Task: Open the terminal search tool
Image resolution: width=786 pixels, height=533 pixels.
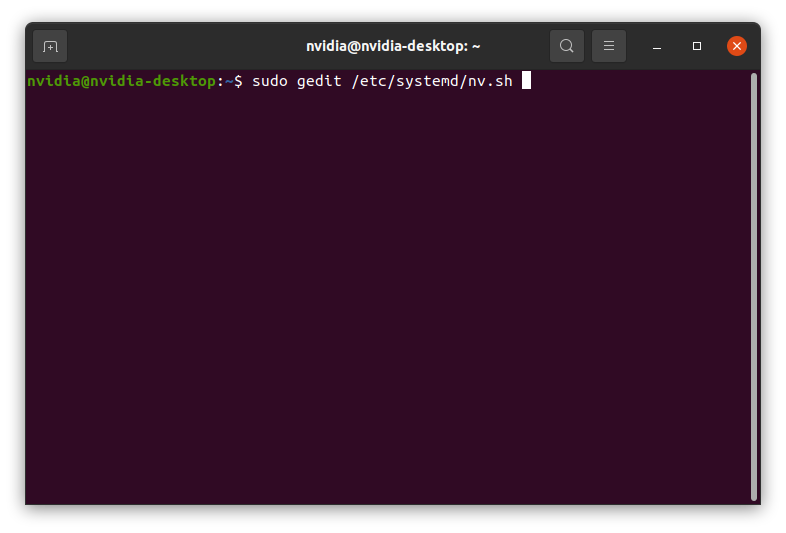Action: click(566, 46)
